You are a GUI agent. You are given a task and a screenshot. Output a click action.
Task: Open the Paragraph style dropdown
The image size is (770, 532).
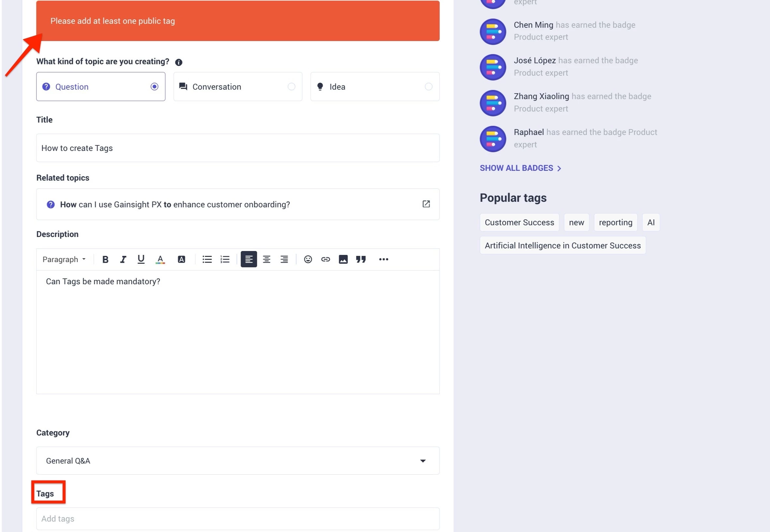point(64,259)
